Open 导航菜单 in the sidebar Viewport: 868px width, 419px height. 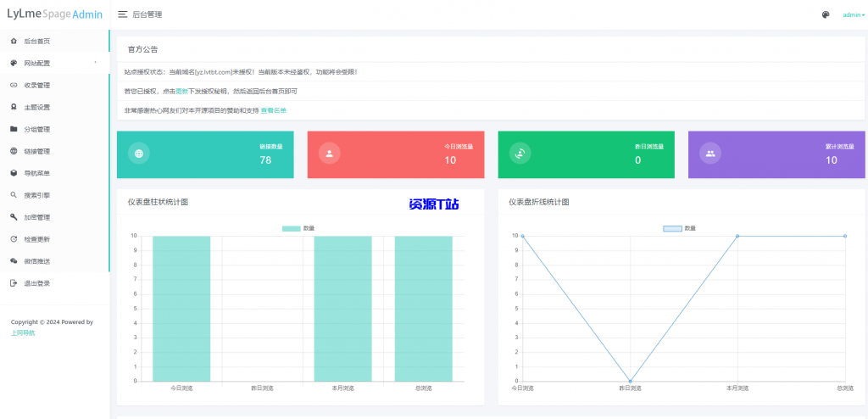[54, 173]
